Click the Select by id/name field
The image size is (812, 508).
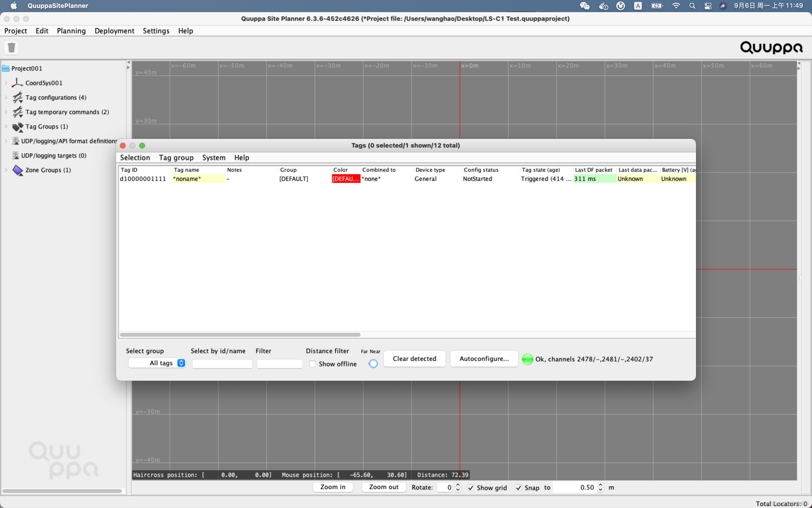(222, 364)
